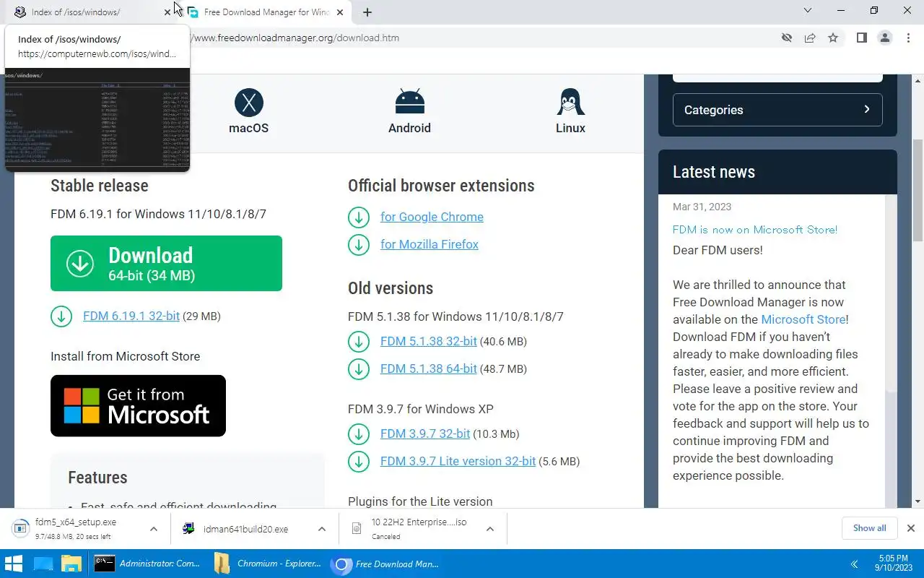The image size is (924, 578).
Task: Click download icon beside FDM 3.9.7 Lite version
Action: point(359,461)
